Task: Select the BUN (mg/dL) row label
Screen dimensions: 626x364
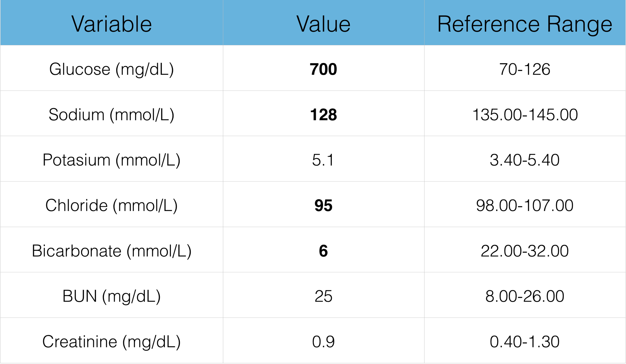Action: (x=112, y=296)
